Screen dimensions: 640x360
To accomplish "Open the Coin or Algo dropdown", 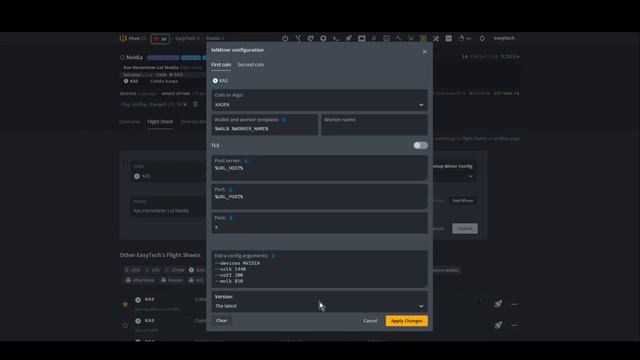I will (319, 100).
